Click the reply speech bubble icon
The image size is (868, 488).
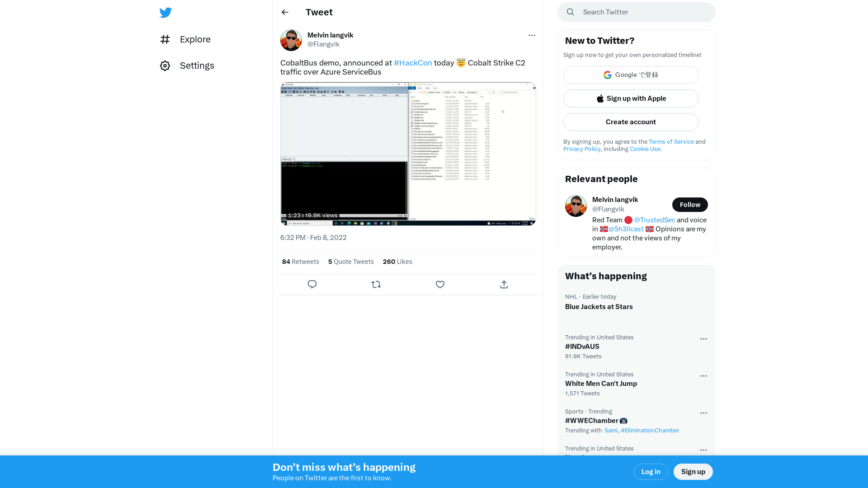(312, 284)
